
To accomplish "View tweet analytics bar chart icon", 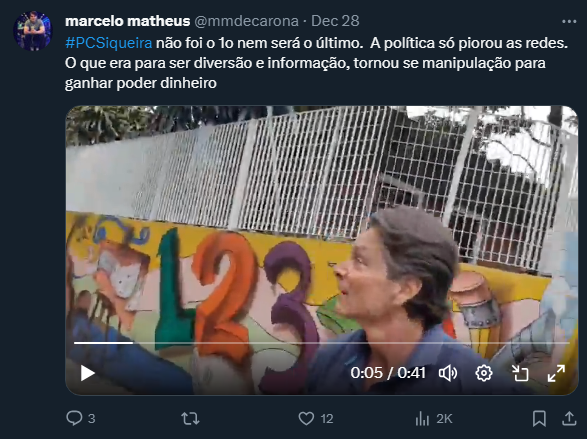I will (x=422, y=418).
